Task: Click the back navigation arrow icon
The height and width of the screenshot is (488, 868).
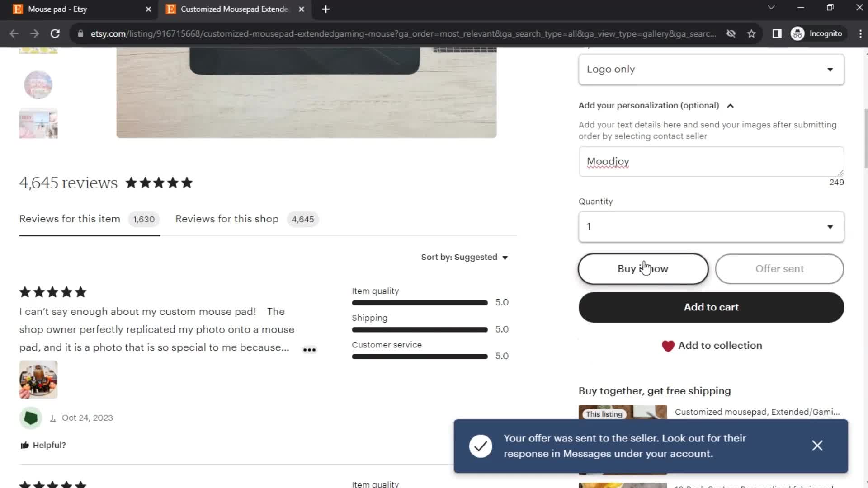Action: 14,33
